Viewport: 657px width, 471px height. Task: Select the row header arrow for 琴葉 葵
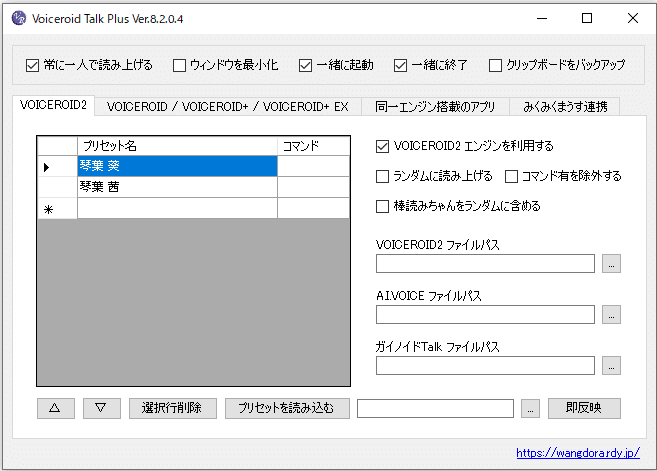coord(57,166)
